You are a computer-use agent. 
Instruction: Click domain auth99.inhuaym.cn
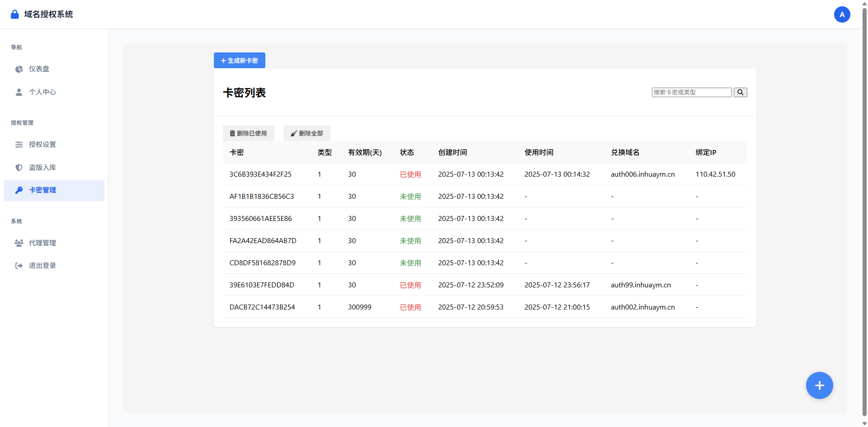[641, 285]
